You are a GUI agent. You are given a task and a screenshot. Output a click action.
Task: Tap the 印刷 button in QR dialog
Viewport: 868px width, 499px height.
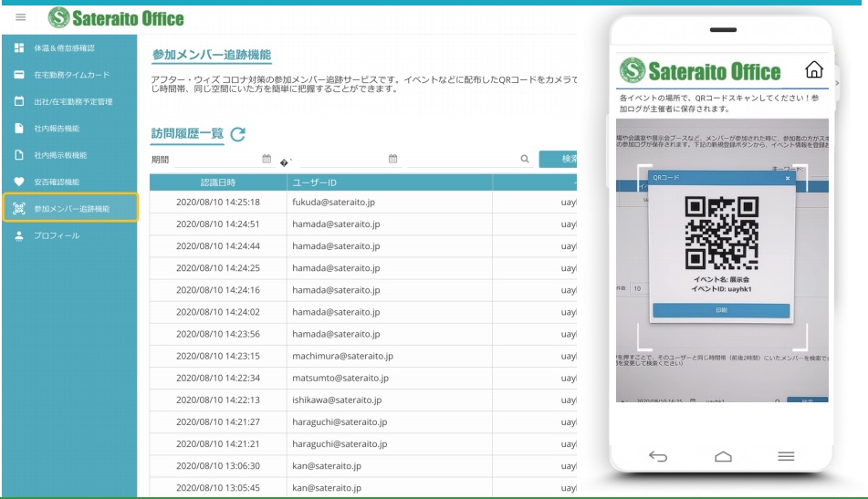coord(721,310)
